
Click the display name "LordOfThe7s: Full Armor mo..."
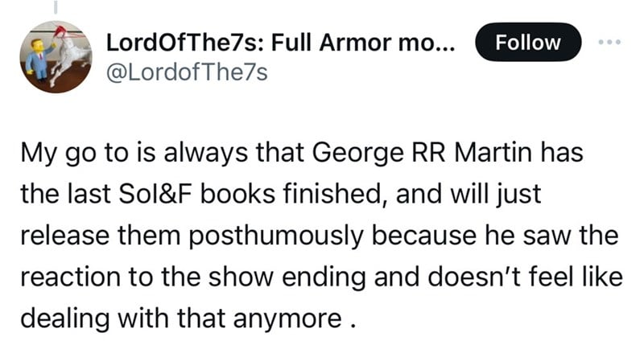[282, 43]
